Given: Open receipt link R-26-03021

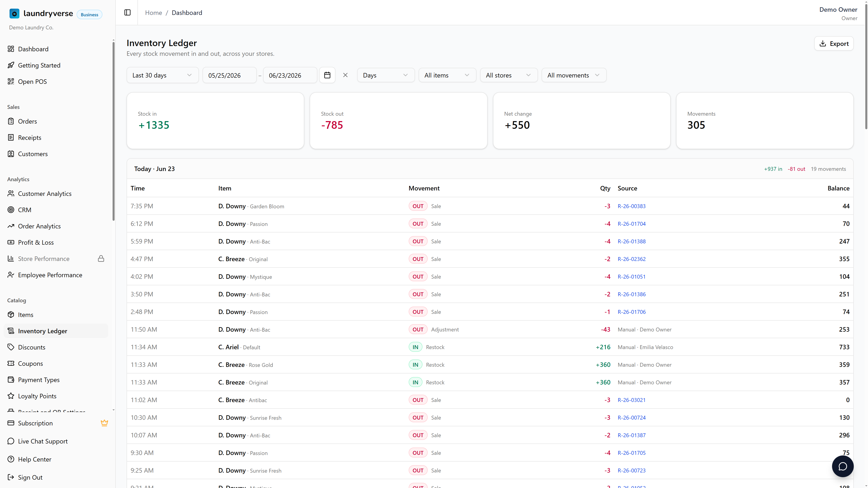Looking at the screenshot, I should point(632,400).
